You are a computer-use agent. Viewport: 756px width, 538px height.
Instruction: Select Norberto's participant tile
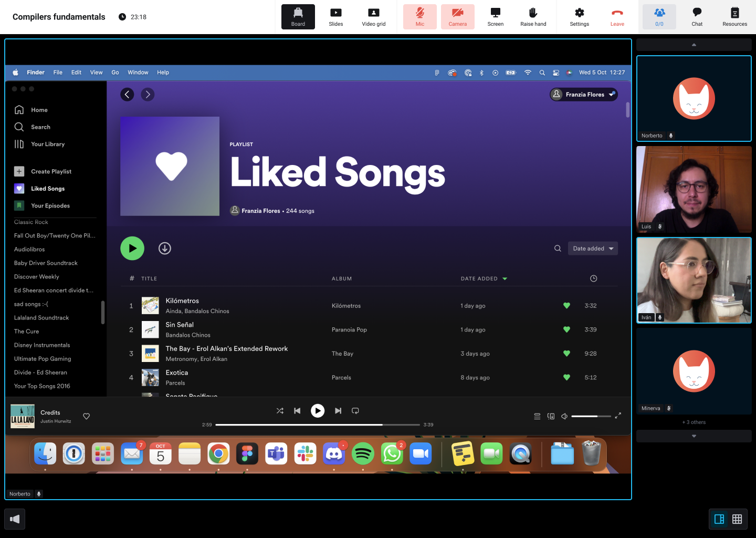694,99
